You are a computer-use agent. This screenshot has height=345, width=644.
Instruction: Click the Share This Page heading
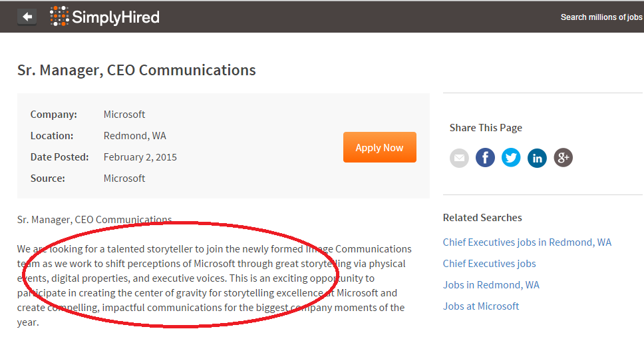click(x=486, y=128)
